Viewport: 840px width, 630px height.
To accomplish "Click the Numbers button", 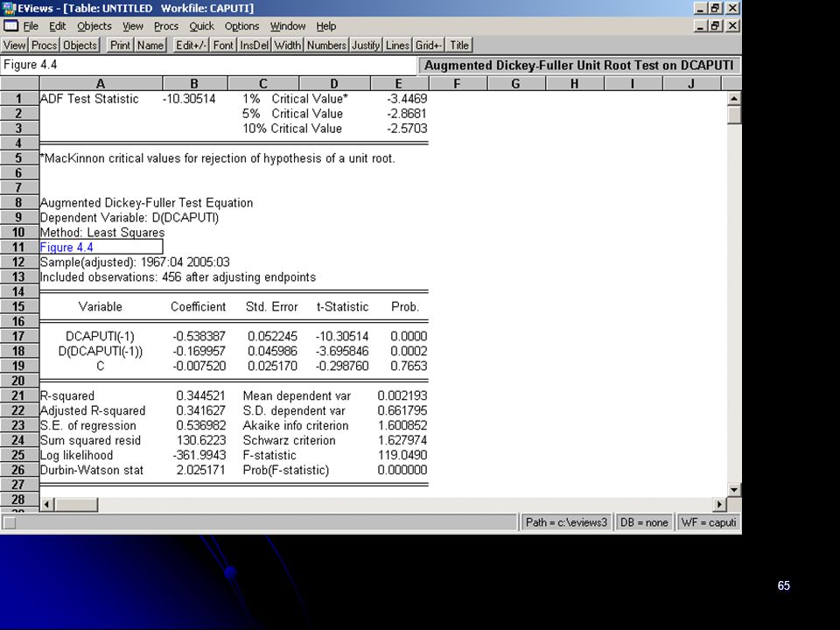I will [x=326, y=45].
